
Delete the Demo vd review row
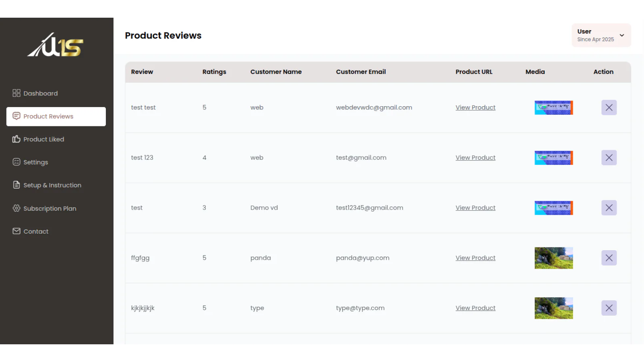coord(609,208)
